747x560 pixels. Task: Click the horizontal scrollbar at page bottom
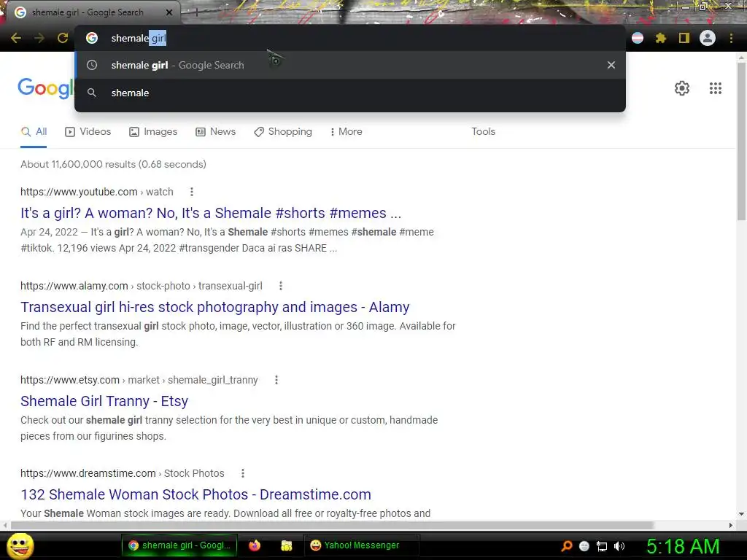pyautogui.click(x=332, y=525)
